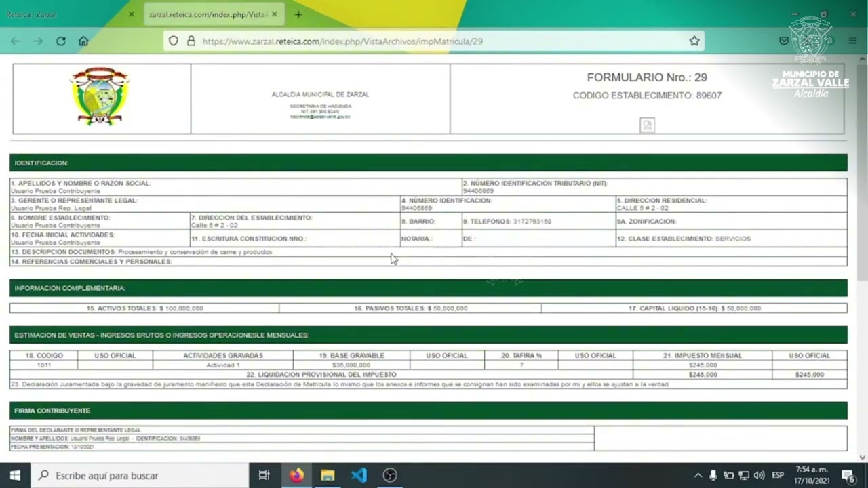868x488 pixels.
Task: Click ACTIVOS TOTALES $ 100,000,000 cell
Action: pyautogui.click(x=144, y=308)
